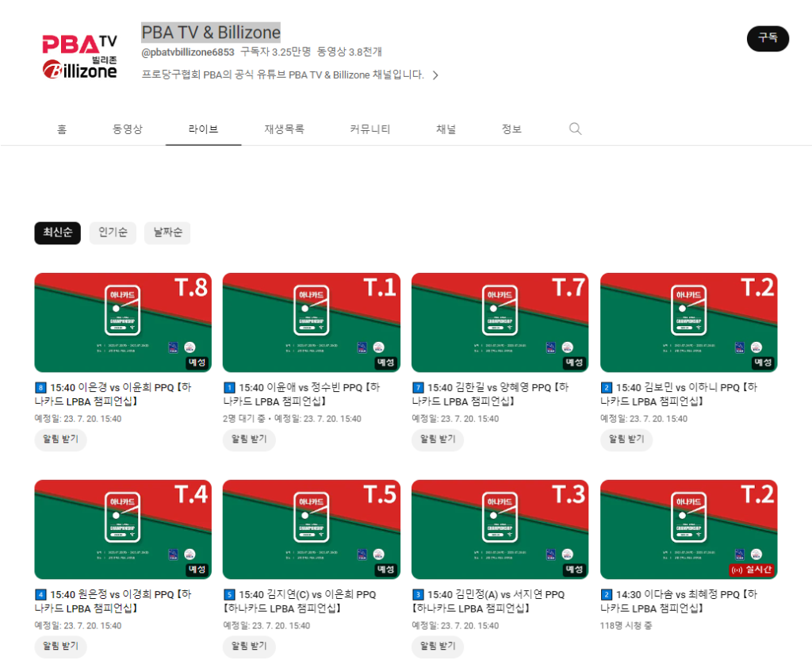Expand the channel description chevron arrow
The height and width of the screenshot is (664, 812).
[435, 75]
